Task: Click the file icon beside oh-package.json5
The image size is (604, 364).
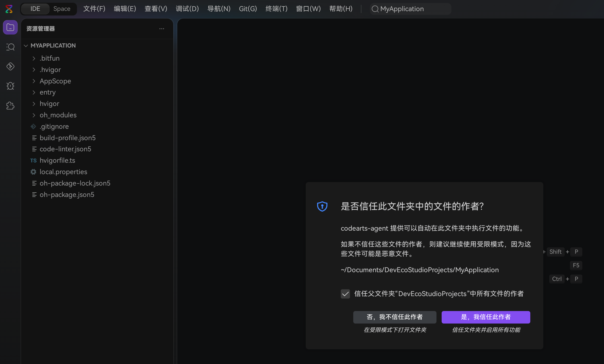Action: (x=34, y=195)
